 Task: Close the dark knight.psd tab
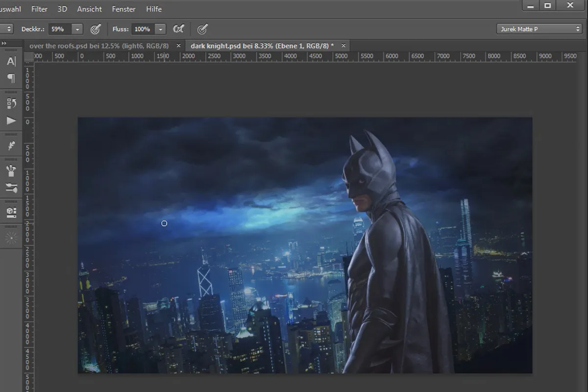[x=343, y=45]
